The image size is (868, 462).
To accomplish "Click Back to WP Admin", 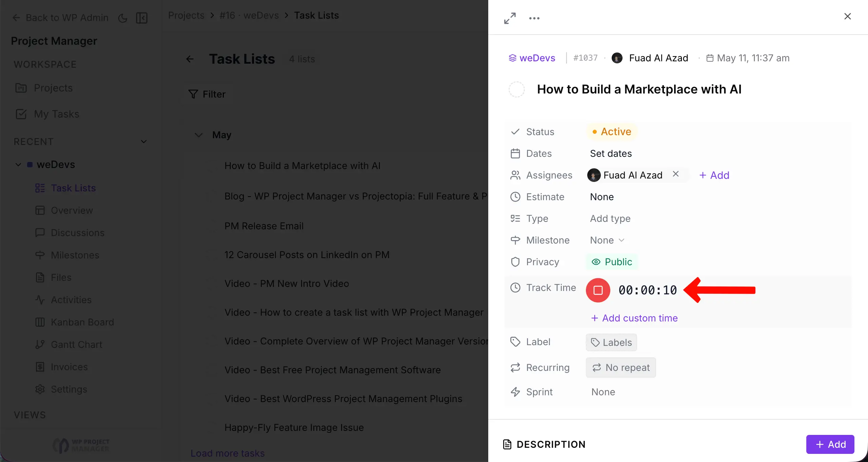I will (61, 18).
